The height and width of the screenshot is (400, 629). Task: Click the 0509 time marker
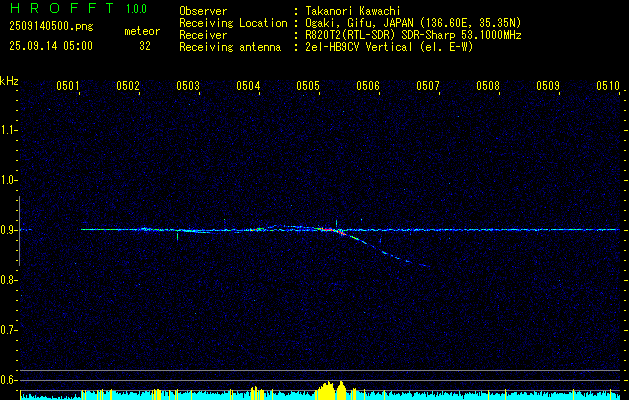[548, 86]
